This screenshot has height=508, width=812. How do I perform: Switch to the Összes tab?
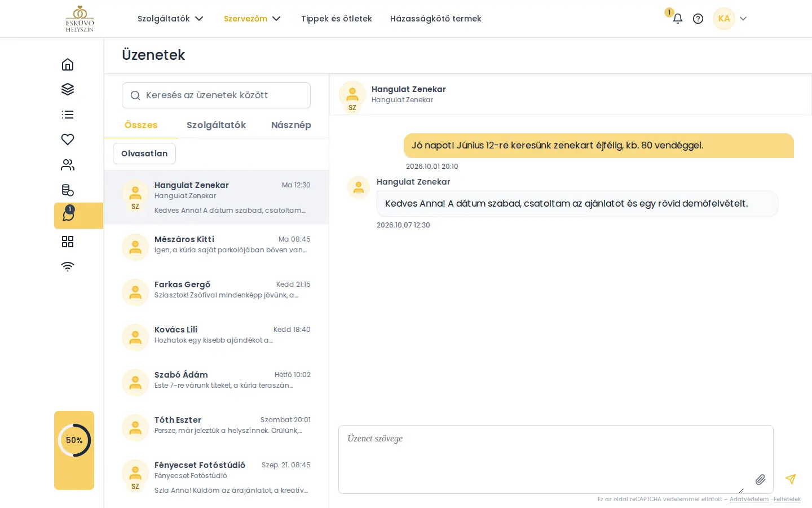141,125
